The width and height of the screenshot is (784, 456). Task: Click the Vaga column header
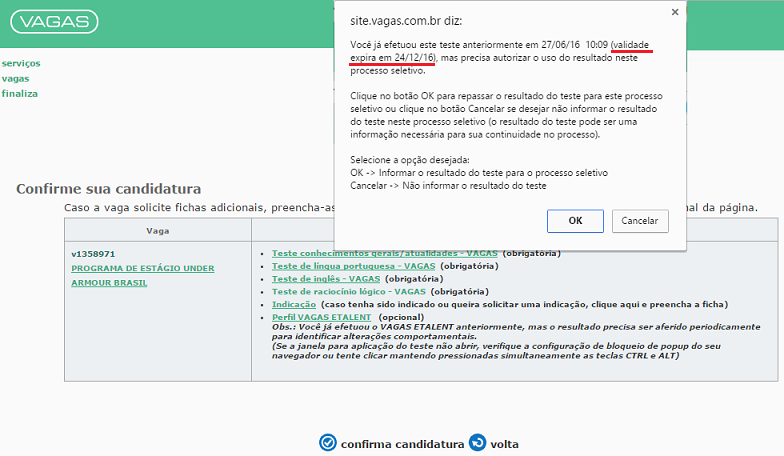coord(158,231)
